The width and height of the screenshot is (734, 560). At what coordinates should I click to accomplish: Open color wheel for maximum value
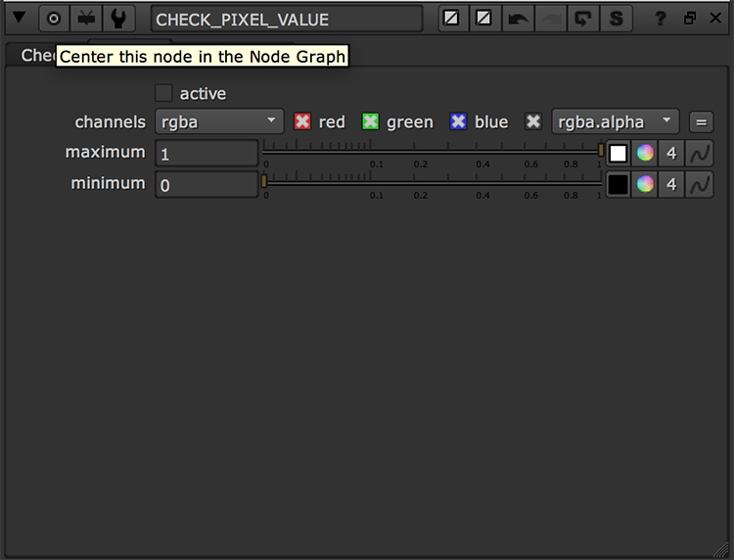[x=645, y=154]
